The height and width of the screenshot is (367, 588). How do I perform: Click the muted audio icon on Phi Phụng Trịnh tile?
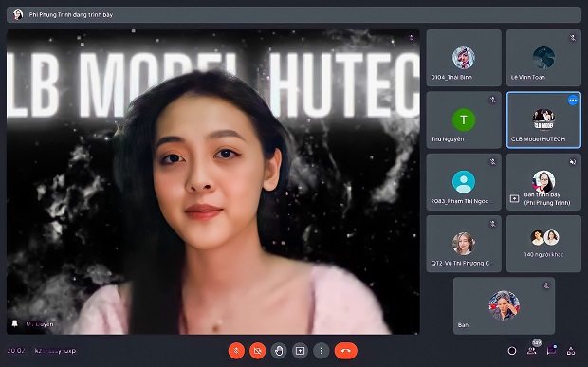tap(573, 161)
